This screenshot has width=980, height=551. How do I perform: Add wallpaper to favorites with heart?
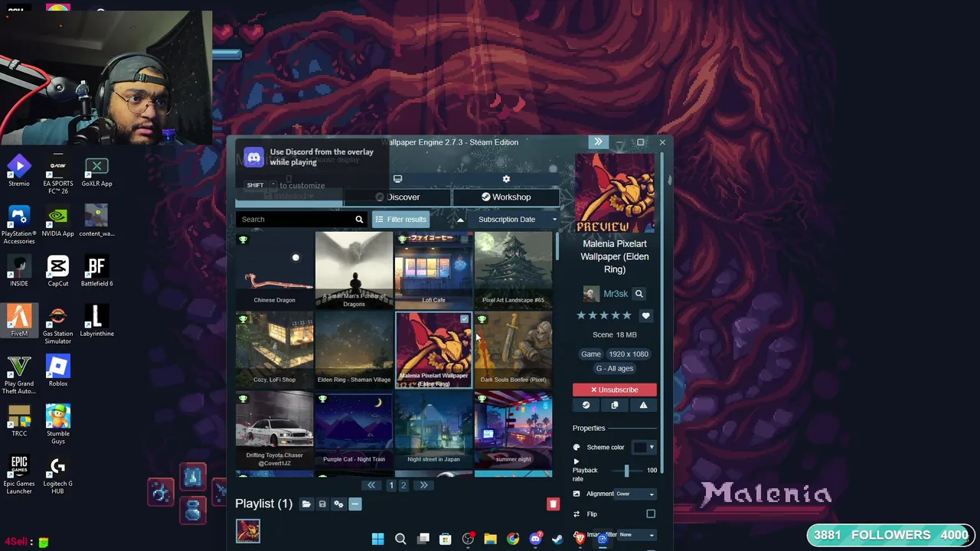pyautogui.click(x=645, y=315)
